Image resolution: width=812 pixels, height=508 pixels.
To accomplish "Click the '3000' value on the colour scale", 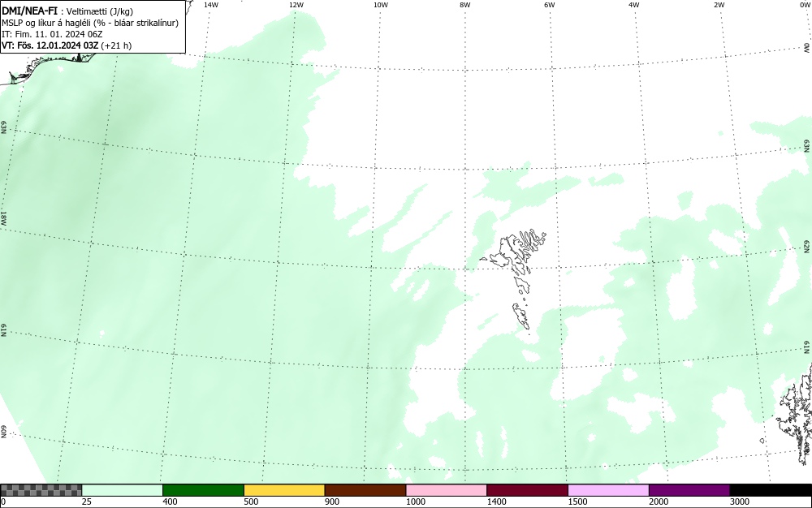I will click(740, 502).
